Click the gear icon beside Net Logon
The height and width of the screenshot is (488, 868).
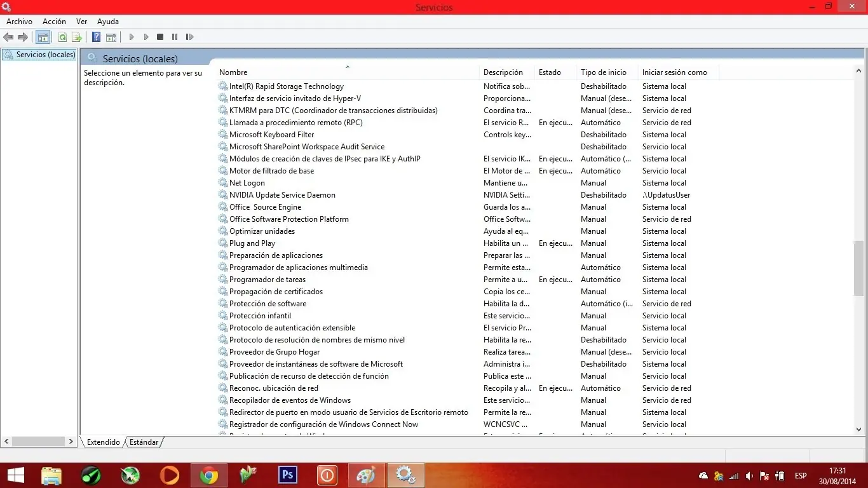click(223, 183)
